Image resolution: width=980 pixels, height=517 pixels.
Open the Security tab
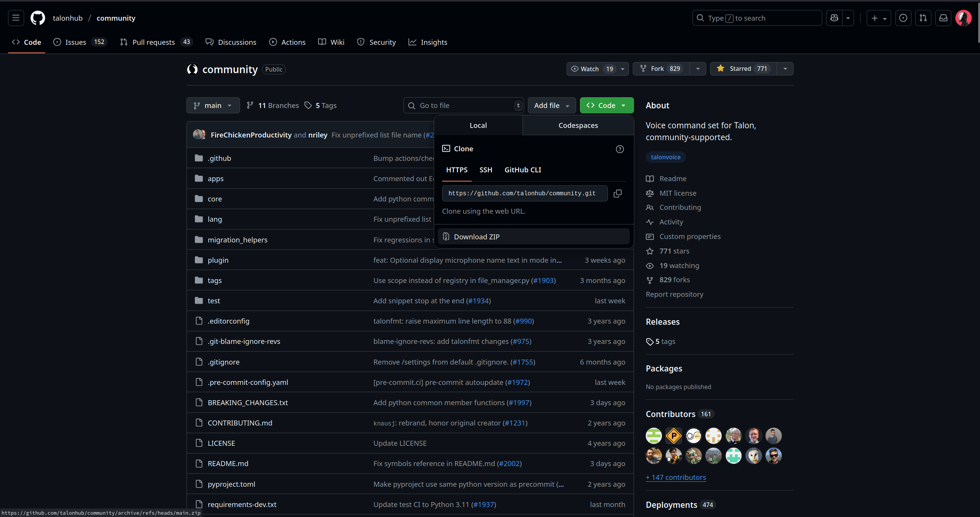[376, 42]
